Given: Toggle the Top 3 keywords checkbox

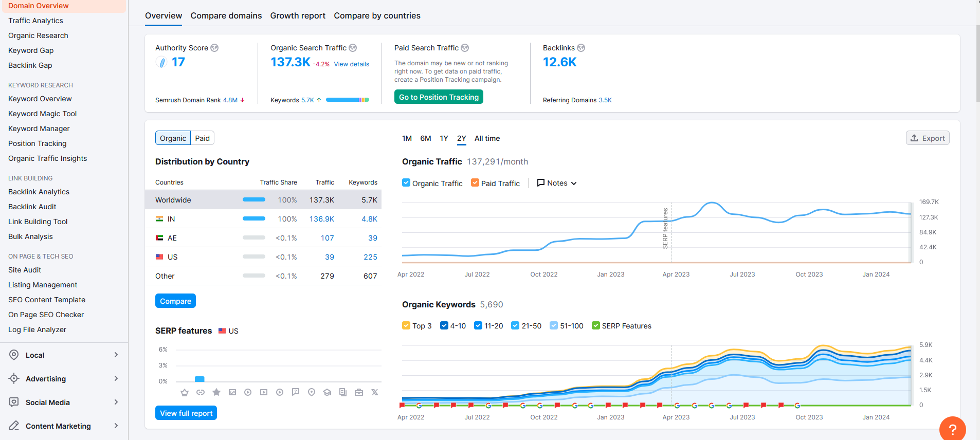Looking at the screenshot, I should point(406,326).
